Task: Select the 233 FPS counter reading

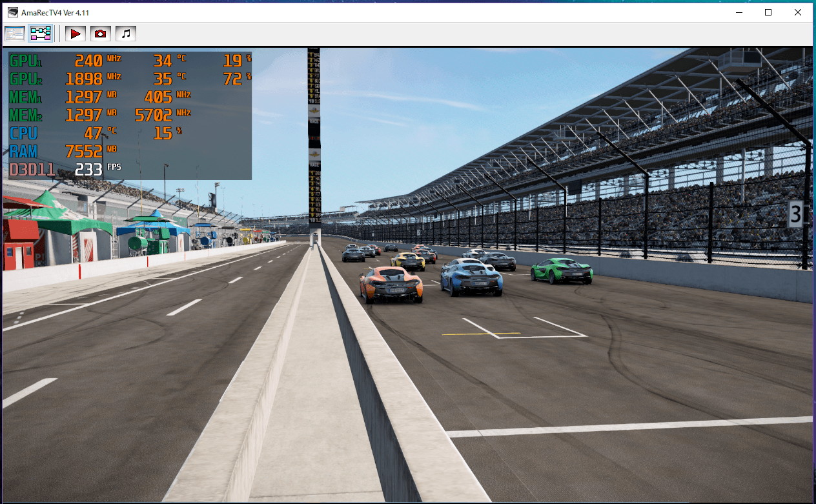Action: 88,170
